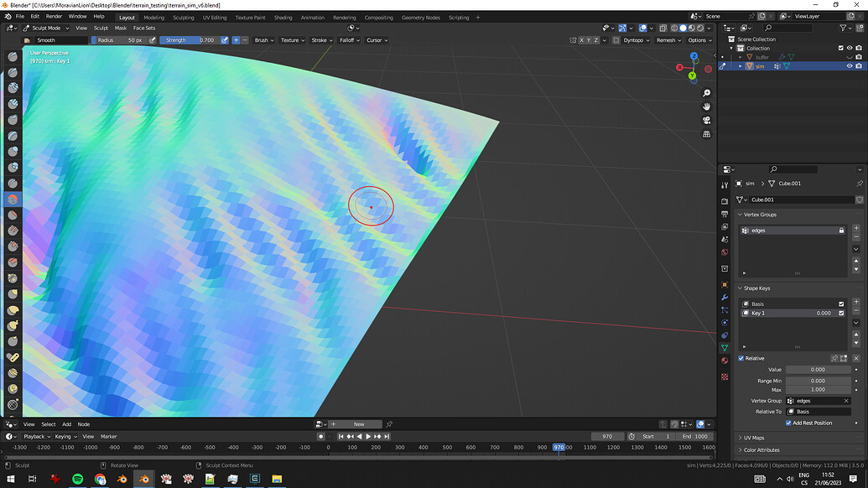This screenshot has width=868, height=488.
Task: Open the Falloff dropdown
Action: coord(350,40)
